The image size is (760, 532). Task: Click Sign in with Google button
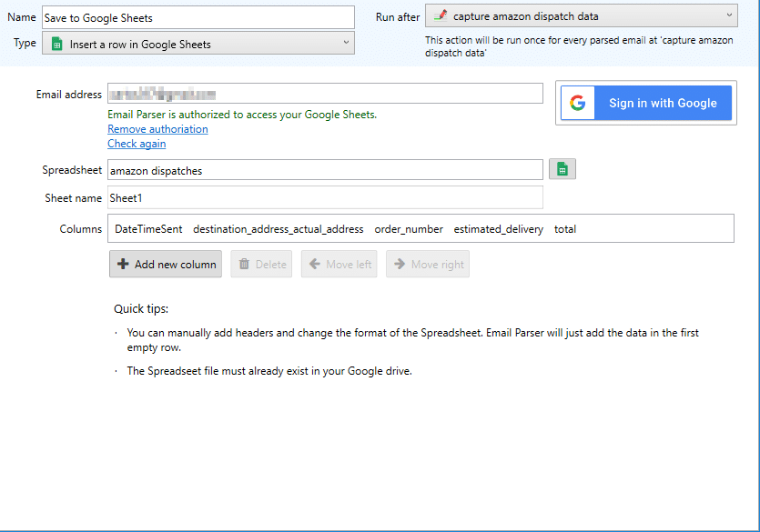point(646,103)
